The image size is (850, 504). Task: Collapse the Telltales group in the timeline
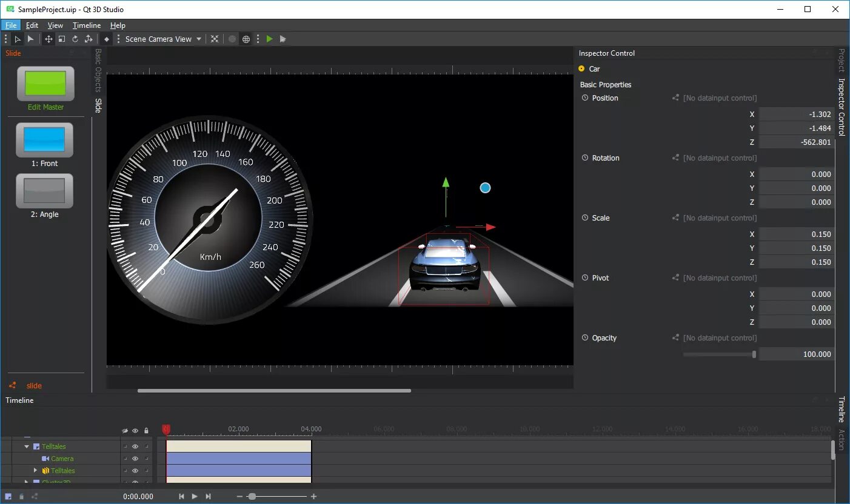[27, 446]
